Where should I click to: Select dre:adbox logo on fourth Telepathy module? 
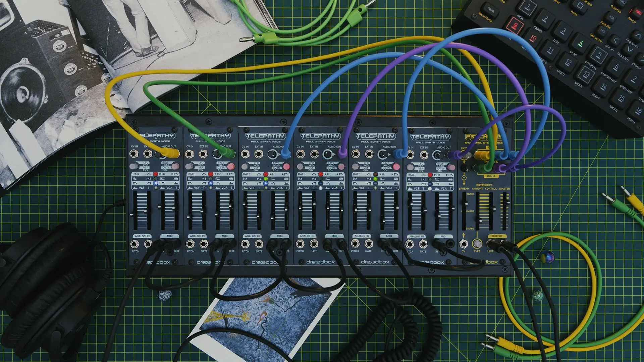point(320,262)
